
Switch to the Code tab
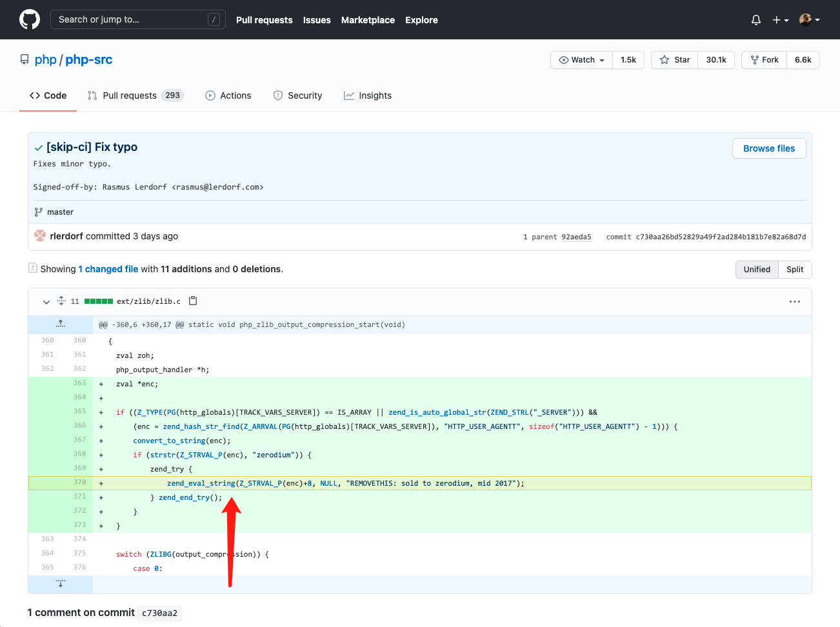pyautogui.click(x=48, y=95)
